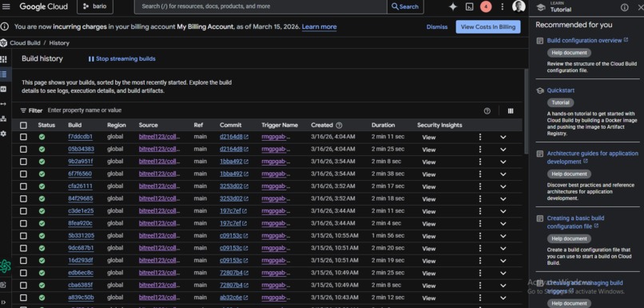644x308 pixels.
Task: Open the Learn more billing link
Action: point(319,26)
